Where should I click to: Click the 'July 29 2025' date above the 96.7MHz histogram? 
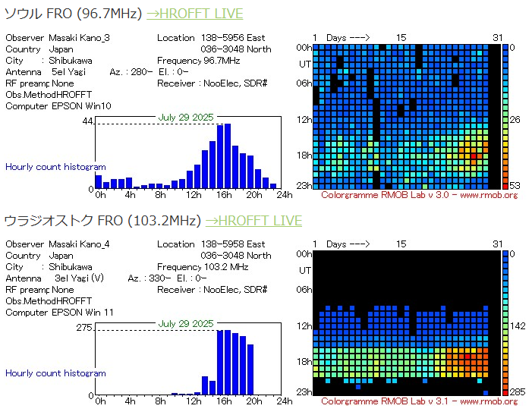[186, 118]
